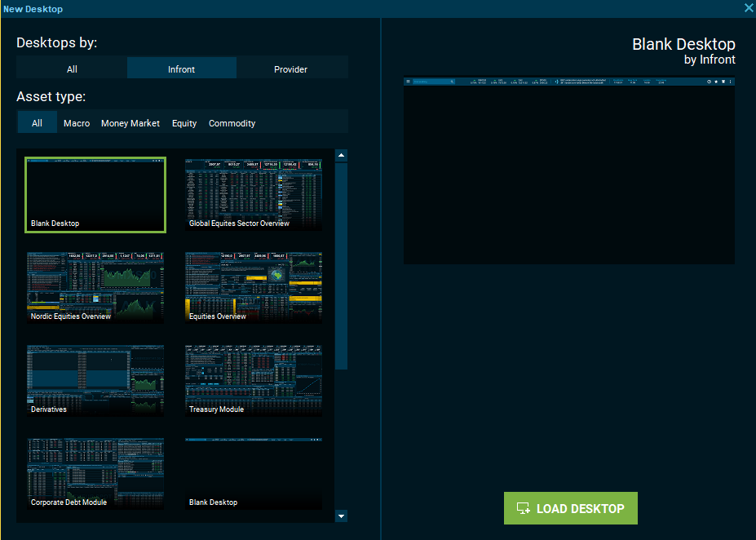Choose Global Equities Sector Overview template
Viewport: 756px width, 540px height.
coord(253,194)
